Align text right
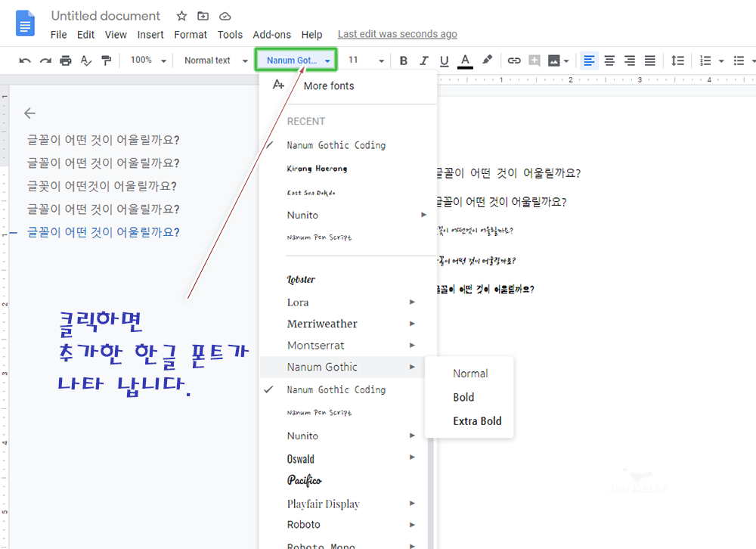The height and width of the screenshot is (549, 756). pyautogui.click(x=630, y=60)
